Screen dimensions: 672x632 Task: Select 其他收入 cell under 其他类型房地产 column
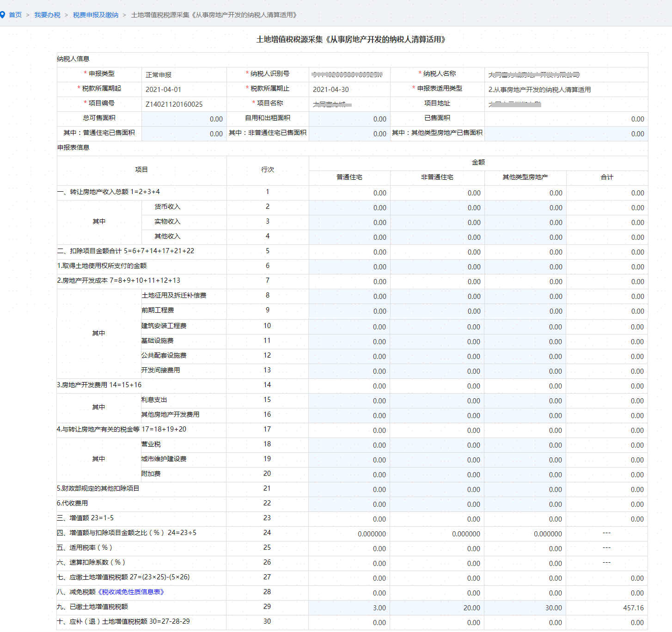[x=525, y=237]
